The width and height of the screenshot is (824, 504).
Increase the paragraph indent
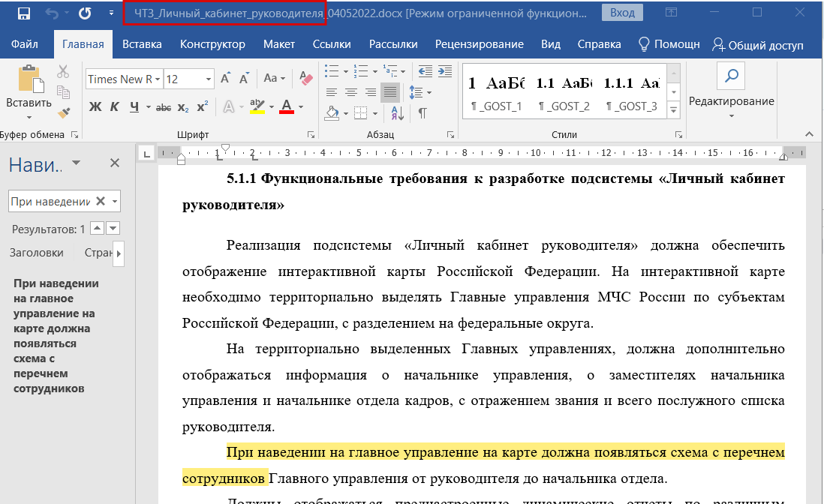(444, 70)
